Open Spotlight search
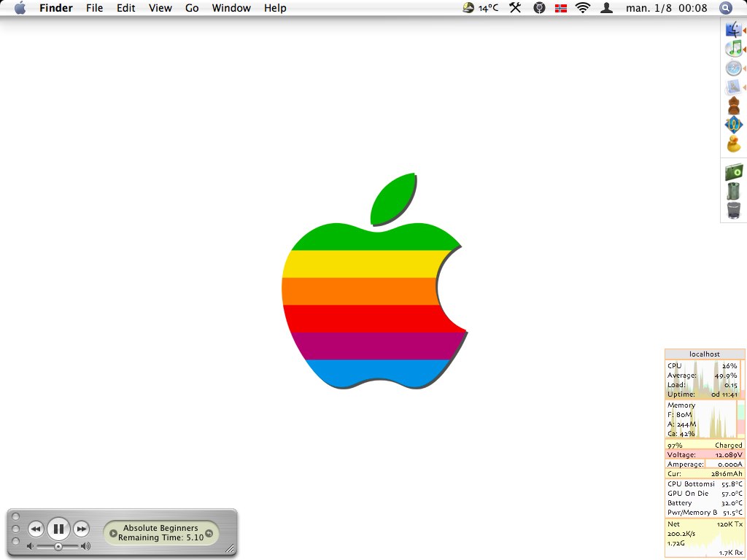The image size is (747, 560). coord(726,7)
